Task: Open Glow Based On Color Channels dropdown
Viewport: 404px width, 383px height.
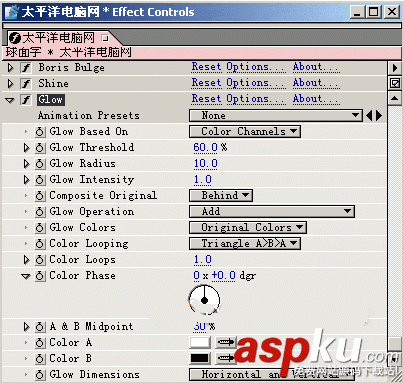Action: click(x=245, y=132)
